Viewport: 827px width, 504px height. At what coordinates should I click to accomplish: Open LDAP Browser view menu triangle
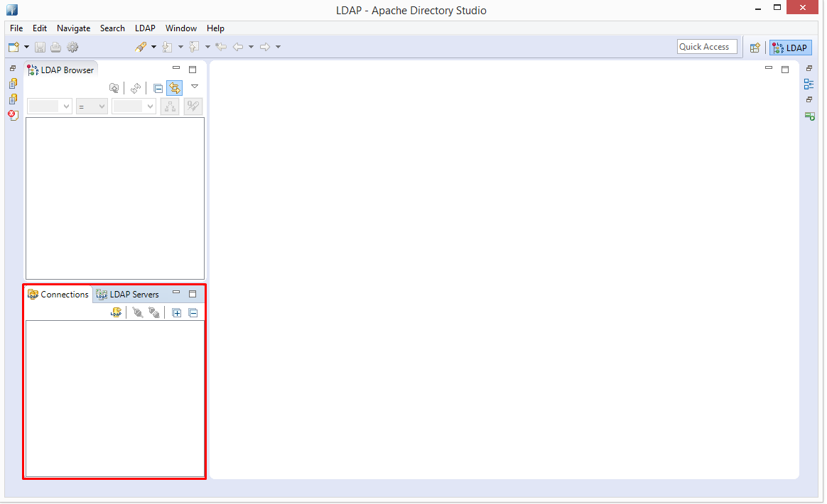194,87
